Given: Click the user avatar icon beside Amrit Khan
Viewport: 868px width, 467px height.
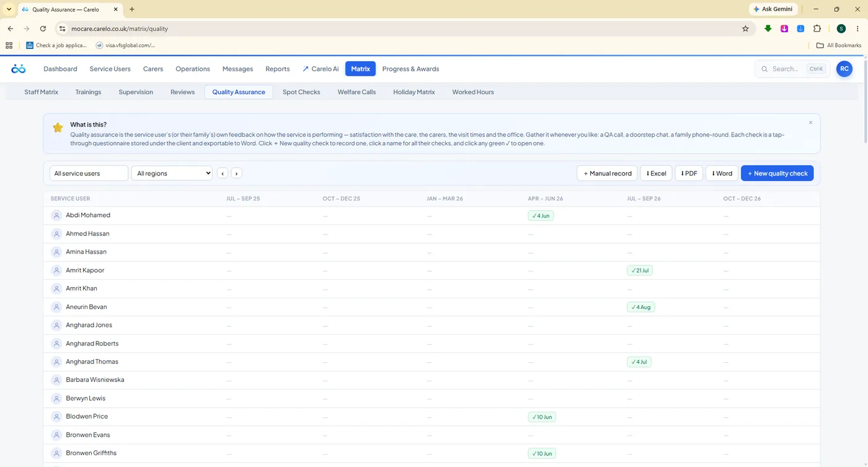Looking at the screenshot, I should (x=56, y=289).
